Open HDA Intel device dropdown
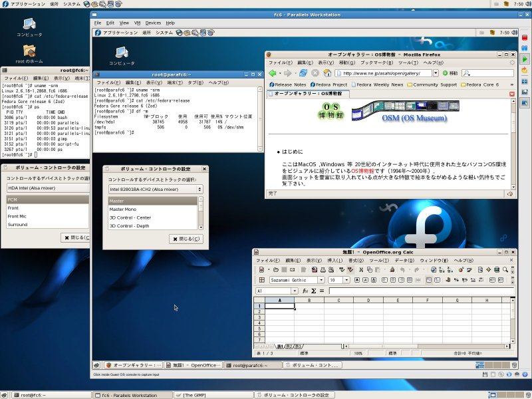Image resolution: width=532 pixels, height=399 pixels. click(47, 188)
